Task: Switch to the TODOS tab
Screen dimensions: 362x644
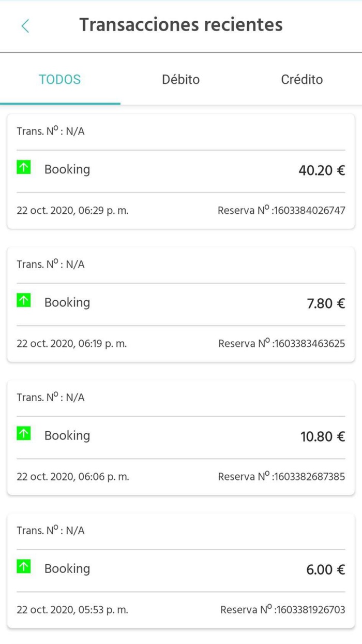Action: 60,80
